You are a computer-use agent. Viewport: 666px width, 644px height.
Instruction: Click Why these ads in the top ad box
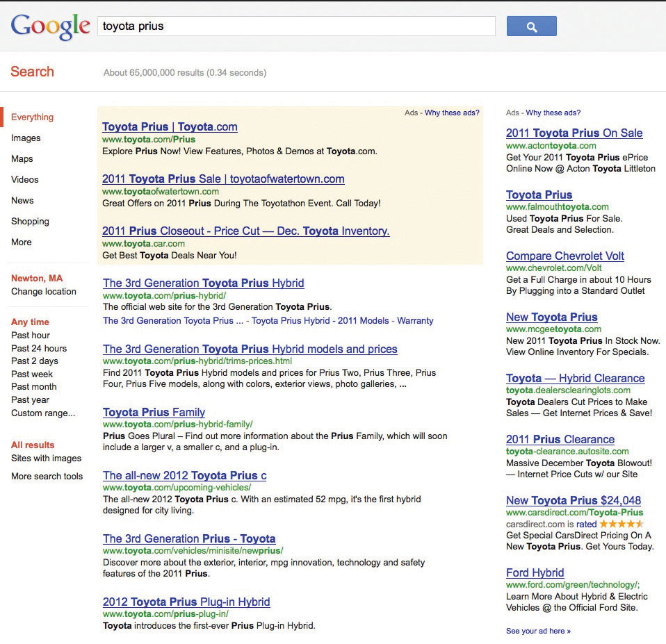452,113
